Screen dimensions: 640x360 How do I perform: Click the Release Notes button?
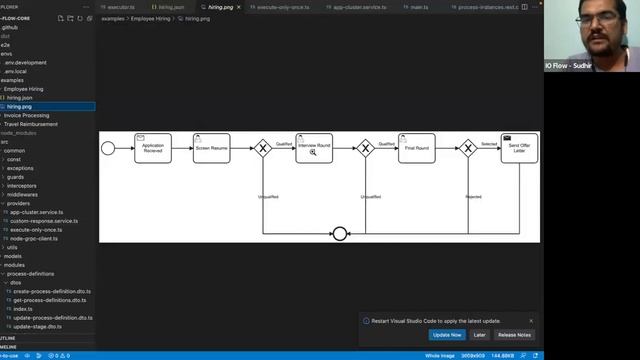[x=514, y=335]
